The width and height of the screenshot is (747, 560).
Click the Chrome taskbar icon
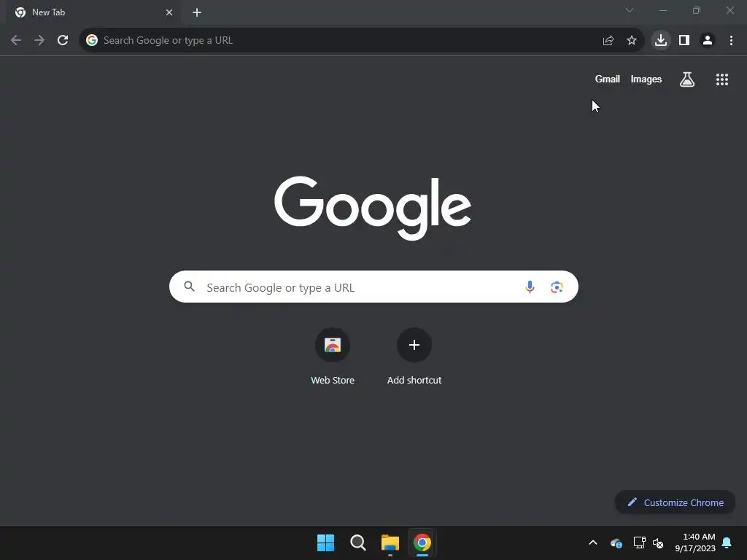422,542
